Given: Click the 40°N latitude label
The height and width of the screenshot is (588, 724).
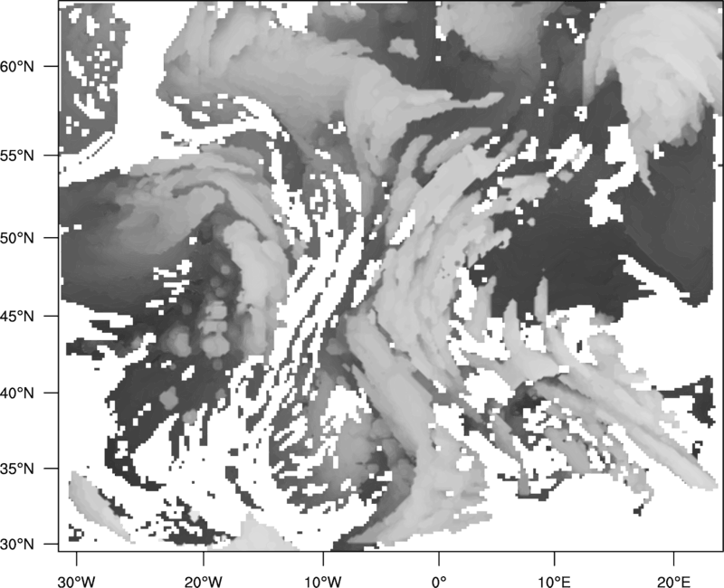Looking at the screenshot, I should click(17, 393).
